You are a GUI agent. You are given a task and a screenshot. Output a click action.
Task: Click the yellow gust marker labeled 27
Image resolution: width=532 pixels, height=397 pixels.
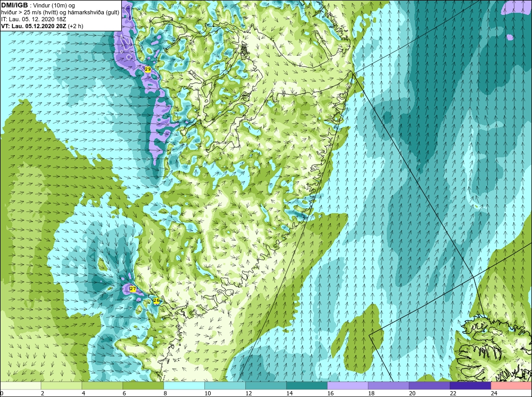[133, 289]
